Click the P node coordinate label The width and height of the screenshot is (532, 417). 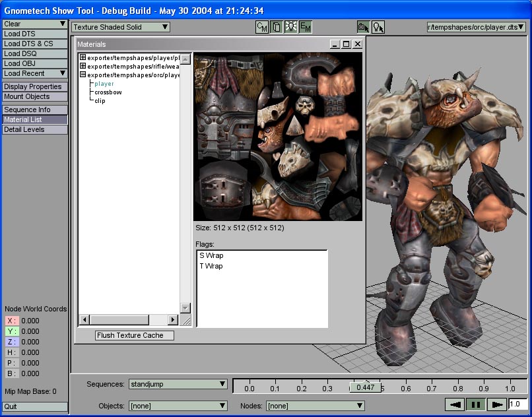coord(12,363)
